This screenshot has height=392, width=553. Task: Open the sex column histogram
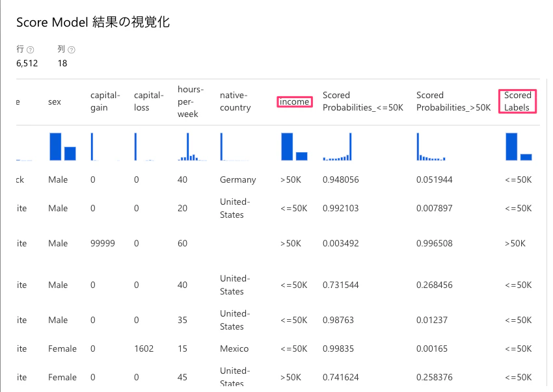[x=62, y=146]
